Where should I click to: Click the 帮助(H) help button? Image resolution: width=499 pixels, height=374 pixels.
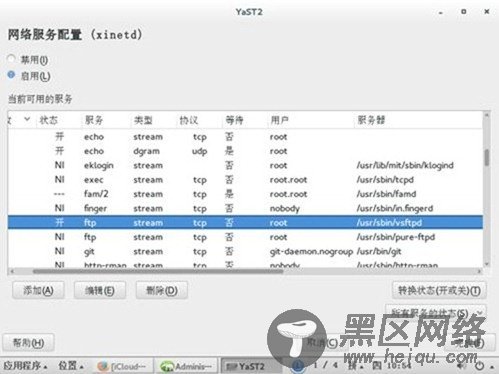click(x=28, y=342)
